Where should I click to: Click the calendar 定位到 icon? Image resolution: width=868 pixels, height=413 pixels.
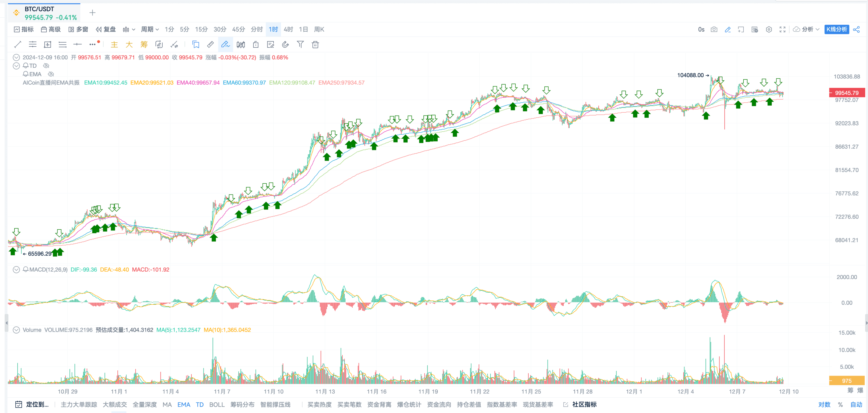[19, 404]
